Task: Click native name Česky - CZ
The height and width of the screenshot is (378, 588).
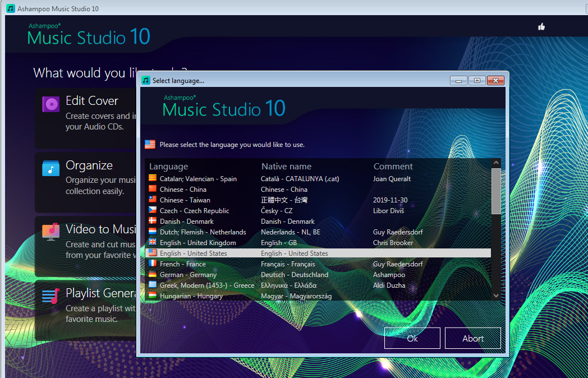Action: pyautogui.click(x=277, y=211)
